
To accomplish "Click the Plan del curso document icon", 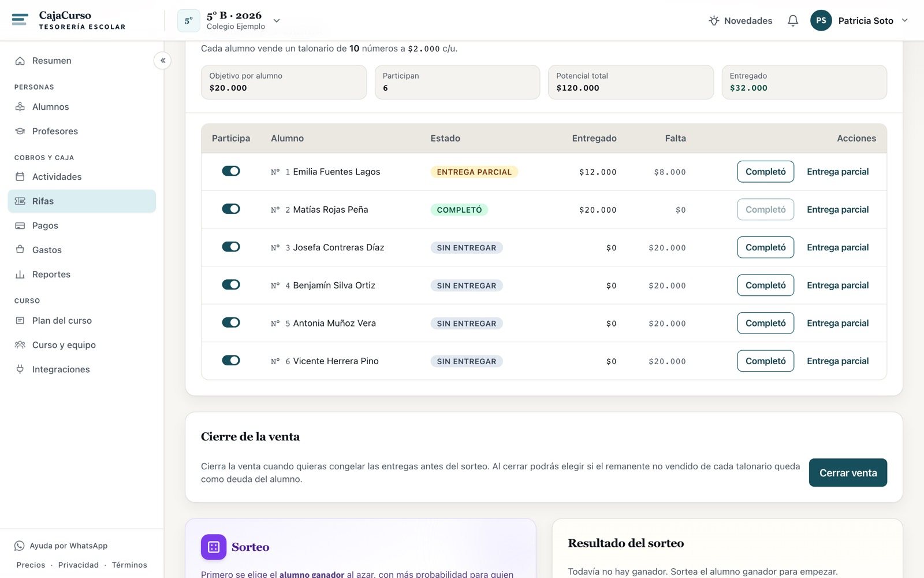I will click(20, 321).
